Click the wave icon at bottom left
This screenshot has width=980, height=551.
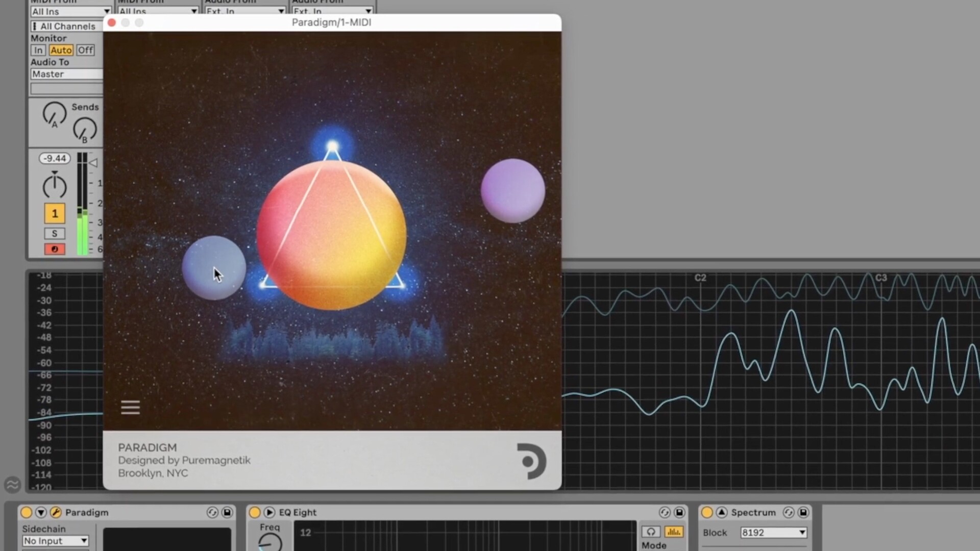[12, 484]
